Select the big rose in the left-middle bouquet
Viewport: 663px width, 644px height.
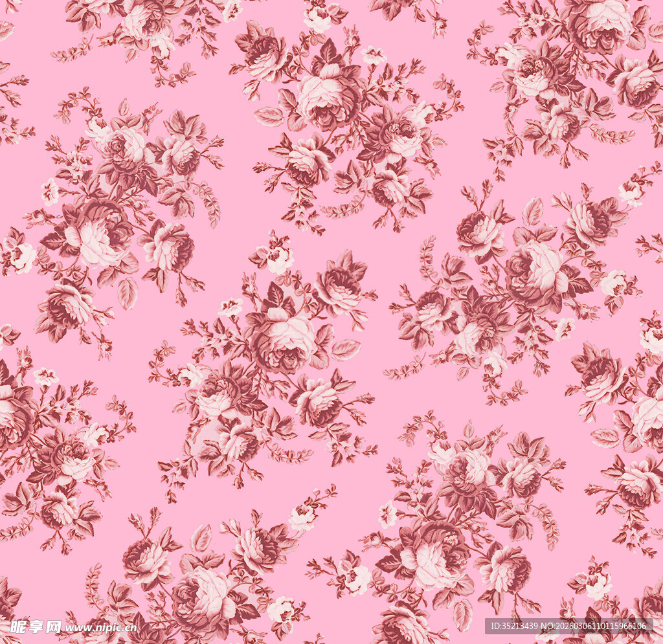(x=97, y=233)
